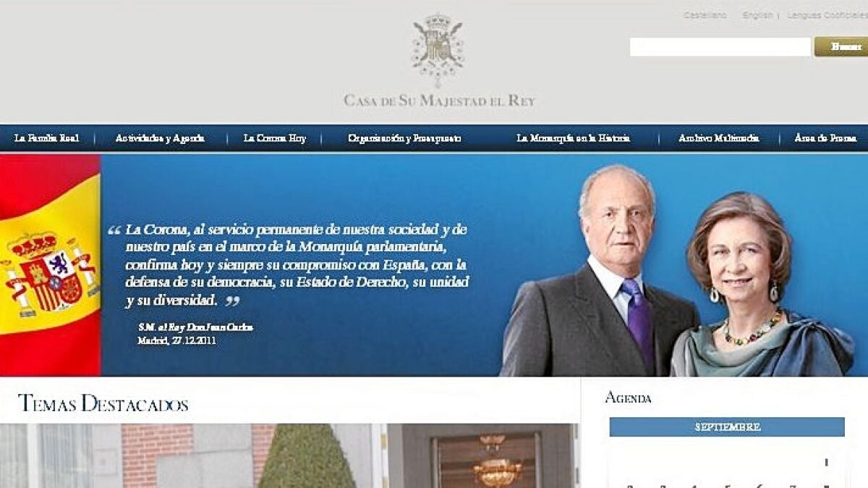Open Organización y Presupuesto section
The width and height of the screenshot is (868, 488).
[x=404, y=138]
